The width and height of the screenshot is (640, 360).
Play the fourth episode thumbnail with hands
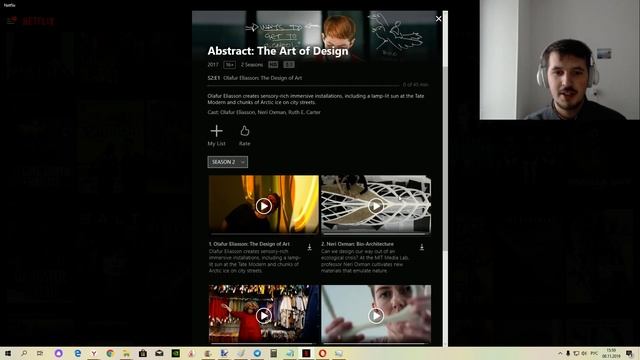click(x=376, y=316)
